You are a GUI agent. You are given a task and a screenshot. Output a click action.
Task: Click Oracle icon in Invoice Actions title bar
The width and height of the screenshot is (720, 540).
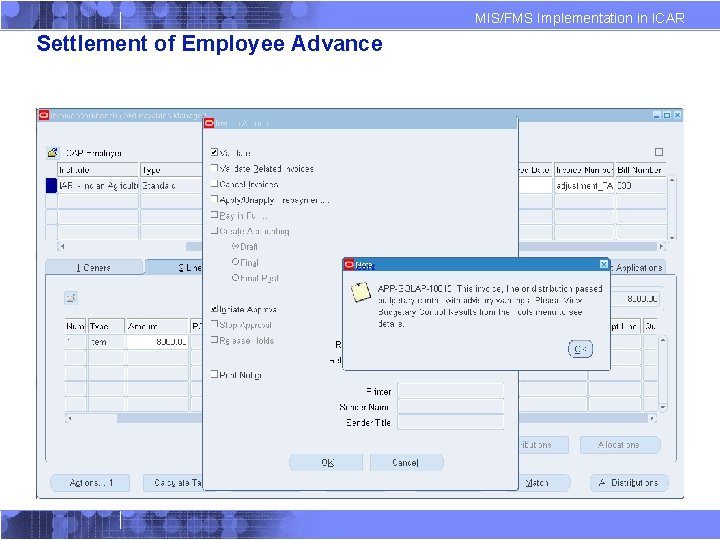click(209, 123)
